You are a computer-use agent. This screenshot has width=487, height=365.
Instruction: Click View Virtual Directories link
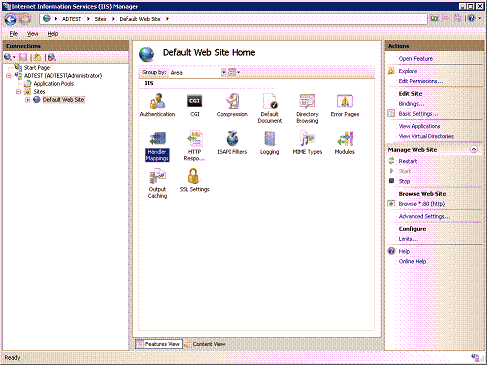426,136
